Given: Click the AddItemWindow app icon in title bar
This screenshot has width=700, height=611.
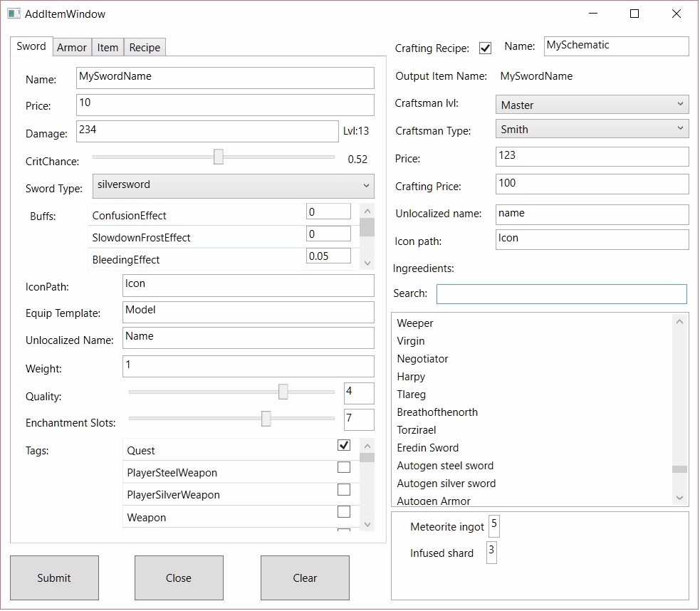Looking at the screenshot, I should 14,14.
